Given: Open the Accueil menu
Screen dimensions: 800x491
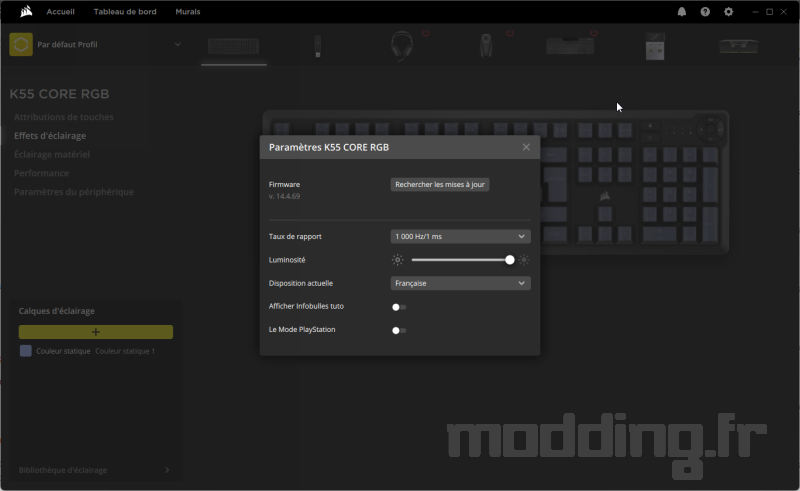Looking at the screenshot, I should point(60,12).
